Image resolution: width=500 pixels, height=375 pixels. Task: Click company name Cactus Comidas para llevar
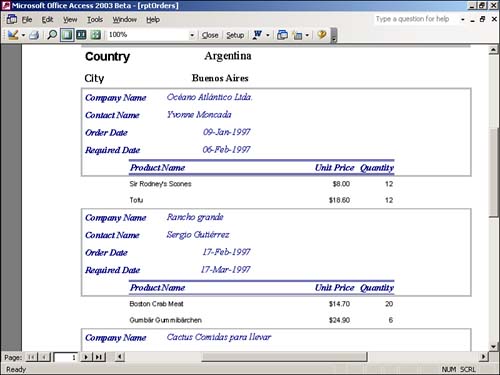(x=219, y=337)
